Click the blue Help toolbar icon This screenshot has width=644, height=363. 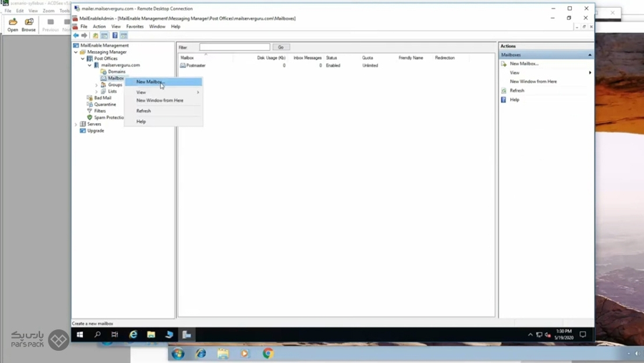click(115, 36)
